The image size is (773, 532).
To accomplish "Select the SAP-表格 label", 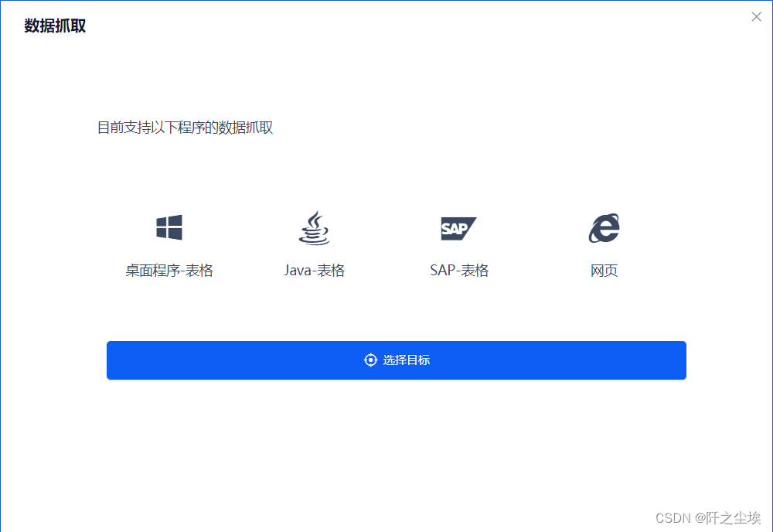I will [x=459, y=271].
